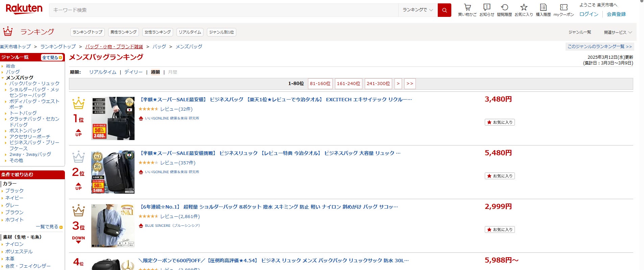Screen dimensions: 644x270
Task: Open rank 3 shoulder bag thumbnail
Action: pyautogui.click(x=113, y=226)
